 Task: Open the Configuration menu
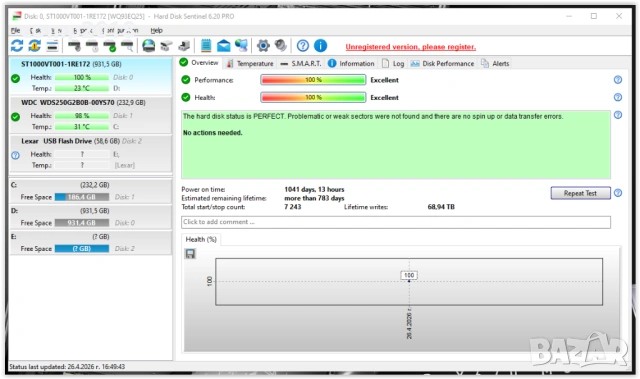pyautogui.click(x=120, y=30)
